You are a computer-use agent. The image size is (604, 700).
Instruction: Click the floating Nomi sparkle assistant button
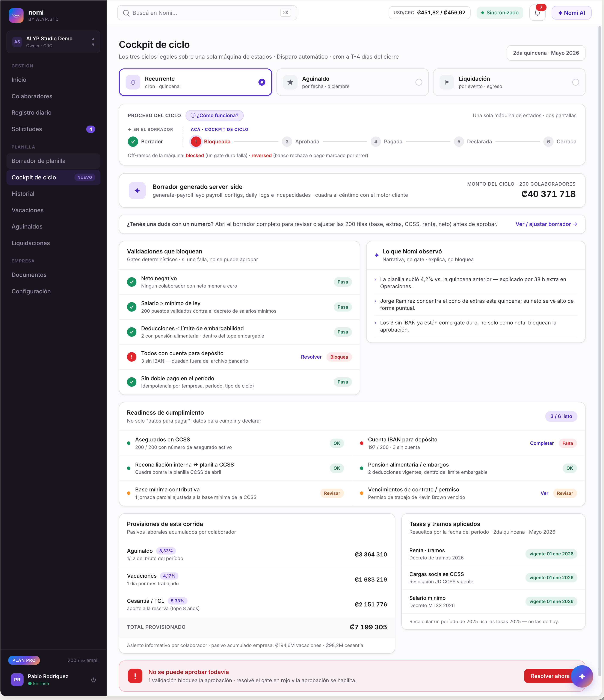(582, 676)
